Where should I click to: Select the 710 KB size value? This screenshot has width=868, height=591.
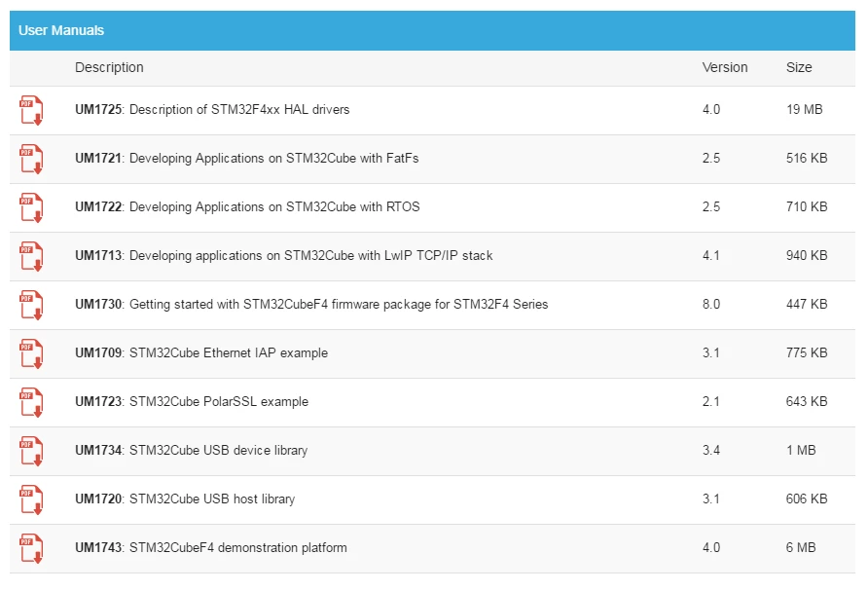click(x=807, y=207)
